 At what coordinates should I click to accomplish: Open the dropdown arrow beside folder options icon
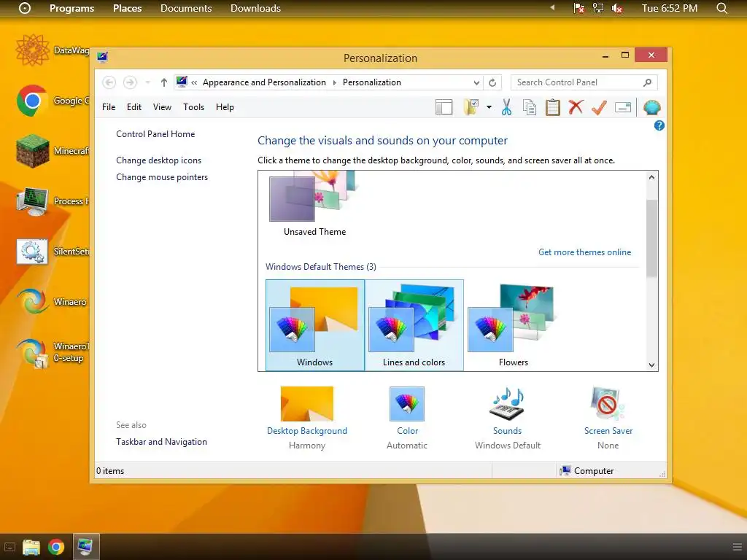[489, 107]
